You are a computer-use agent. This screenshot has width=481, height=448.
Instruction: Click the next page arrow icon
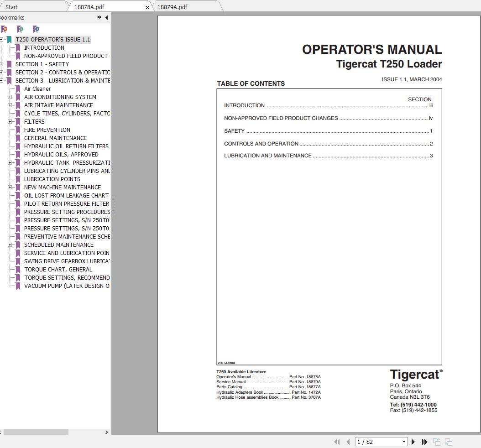413,442
